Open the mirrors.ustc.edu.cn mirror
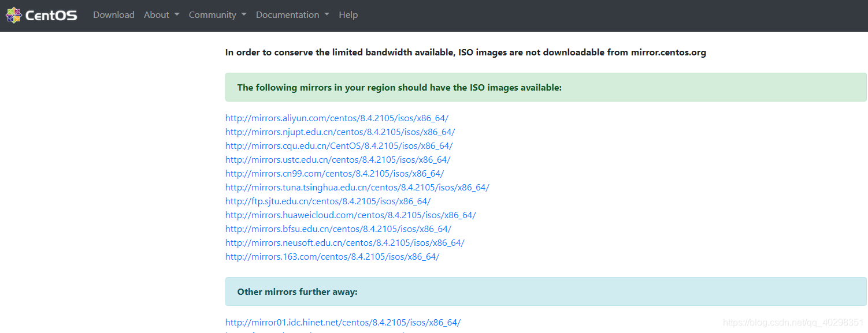 (x=337, y=159)
